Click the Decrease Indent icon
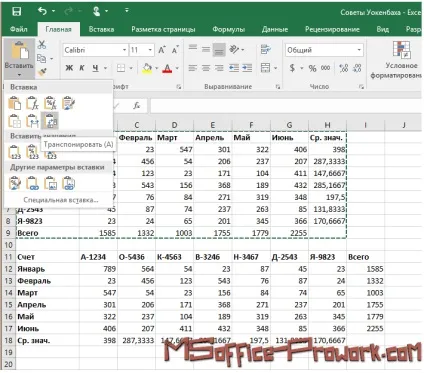The width and height of the screenshot is (424, 373). (x=234, y=68)
